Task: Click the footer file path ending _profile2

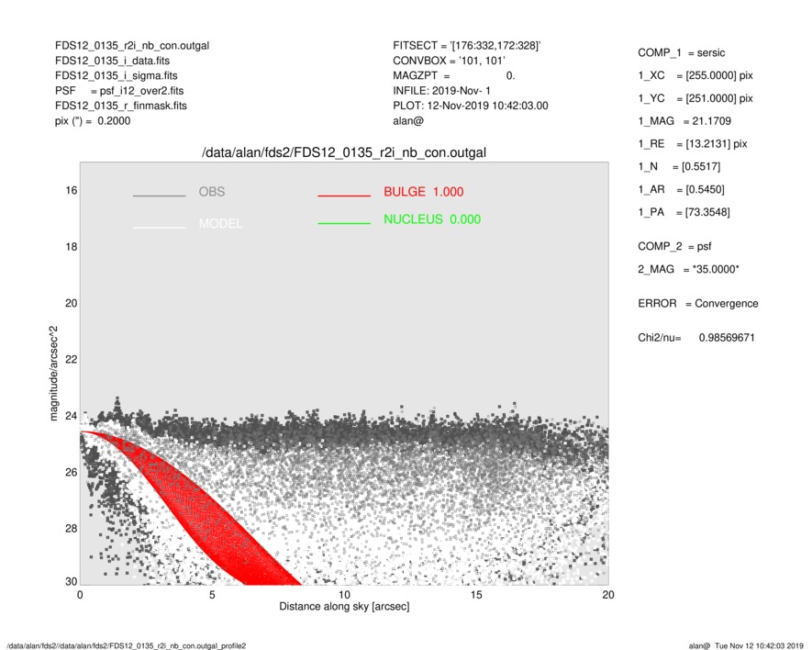Action: click(127, 645)
